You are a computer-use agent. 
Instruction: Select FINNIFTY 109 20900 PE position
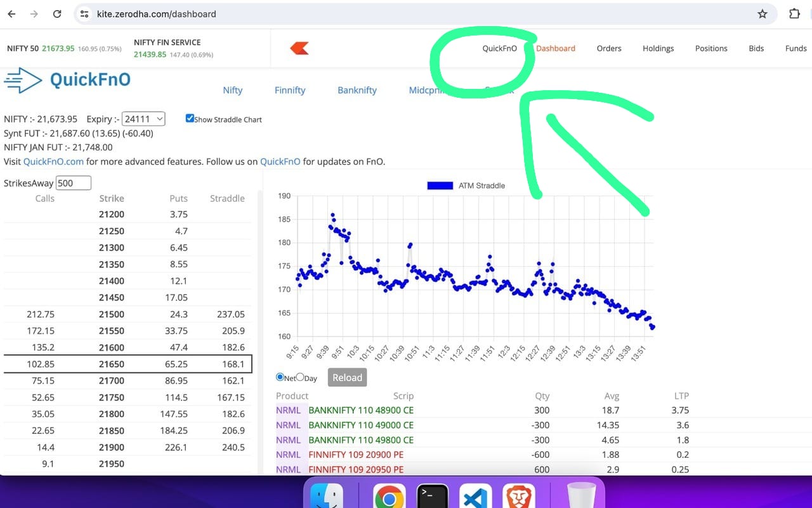pos(356,455)
